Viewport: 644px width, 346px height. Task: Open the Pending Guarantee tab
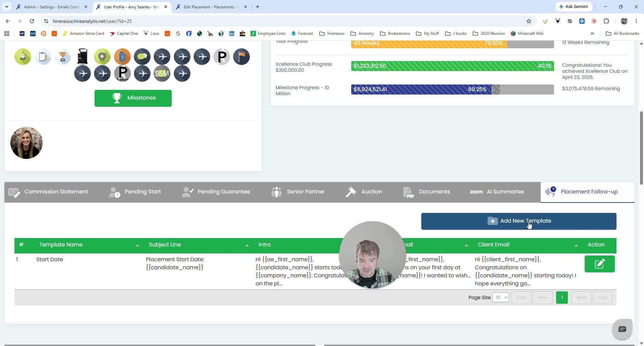coord(216,192)
